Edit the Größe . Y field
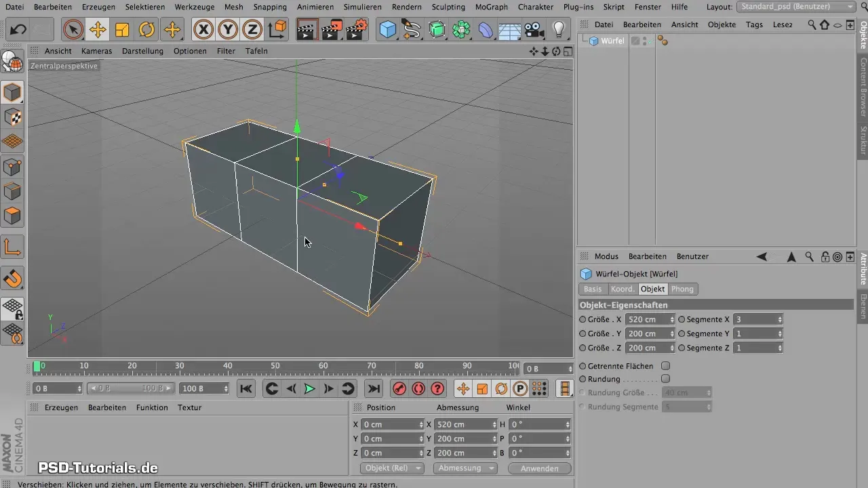 [x=647, y=333]
